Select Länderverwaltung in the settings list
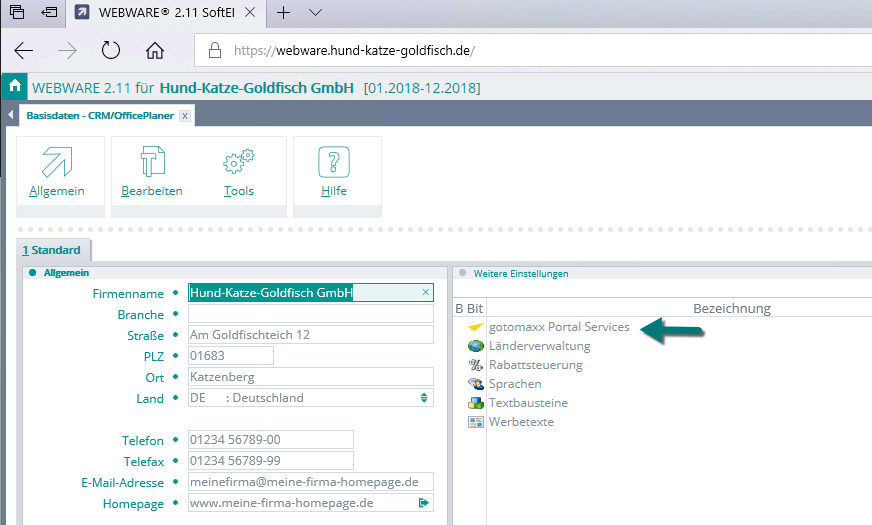This screenshot has width=872, height=525. (x=539, y=346)
